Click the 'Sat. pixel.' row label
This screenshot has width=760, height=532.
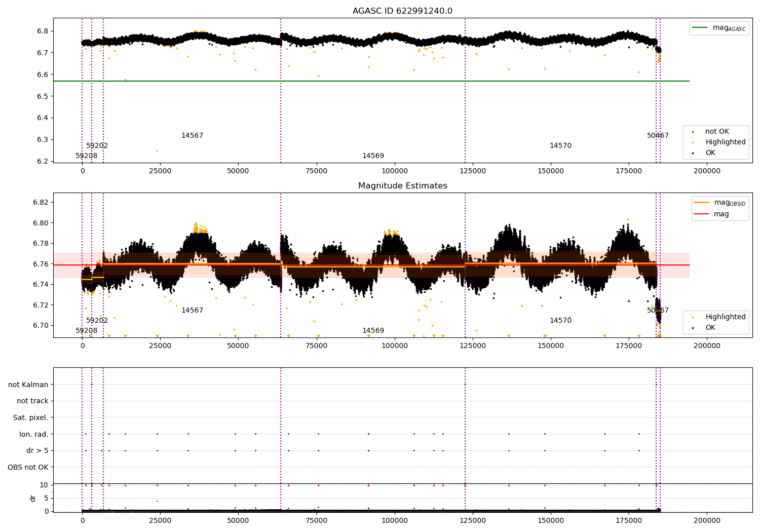tap(31, 417)
